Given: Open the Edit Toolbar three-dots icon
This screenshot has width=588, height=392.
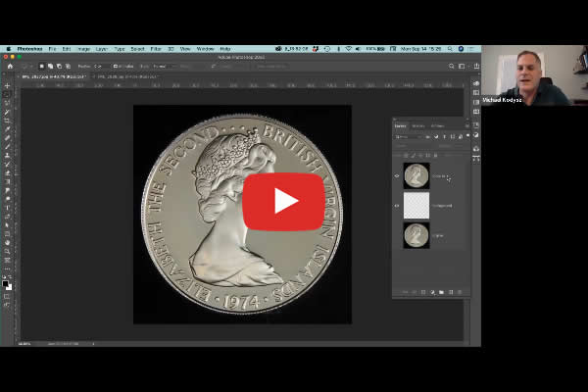Looking at the screenshot, I should click(x=7, y=269).
